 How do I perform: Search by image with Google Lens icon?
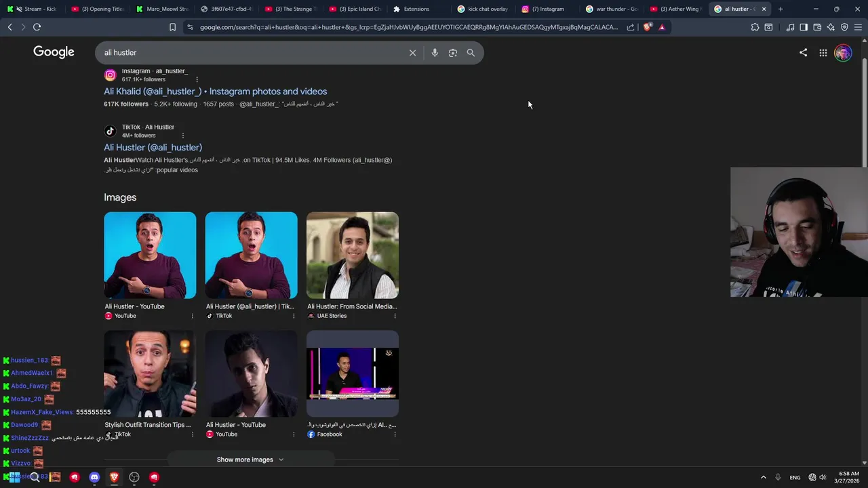tap(453, 53)
